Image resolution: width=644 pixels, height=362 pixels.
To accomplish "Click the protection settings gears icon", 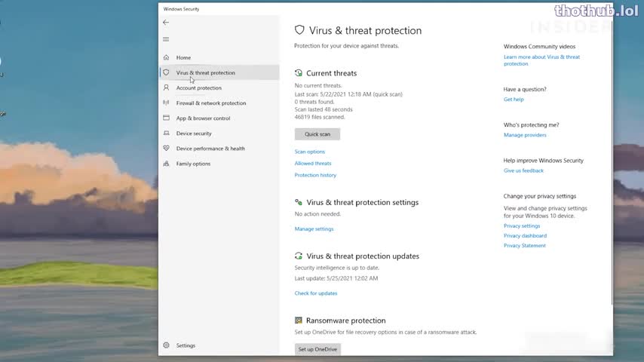I will (x=299, y=202).
